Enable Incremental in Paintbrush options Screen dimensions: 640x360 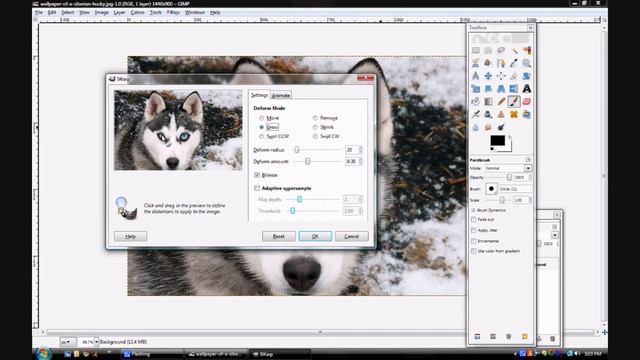tap(473, 241)
